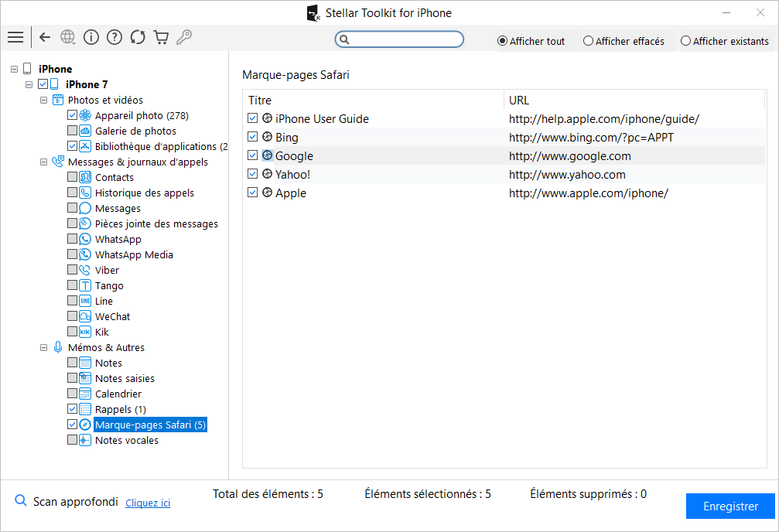Click the http://www.bing.com/?pc=APPT URL cell
Screen dimensions: 779x532
pyautogui.click(x=591, y=137)
